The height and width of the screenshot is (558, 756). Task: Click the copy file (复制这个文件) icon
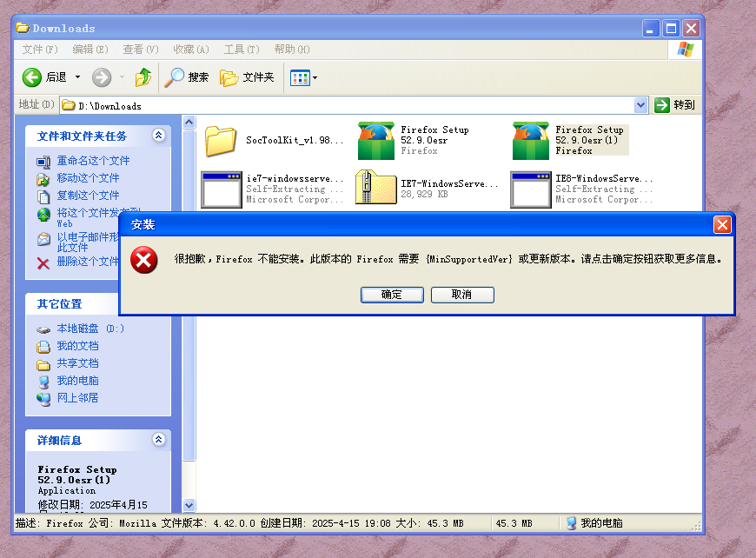[43, 196]
